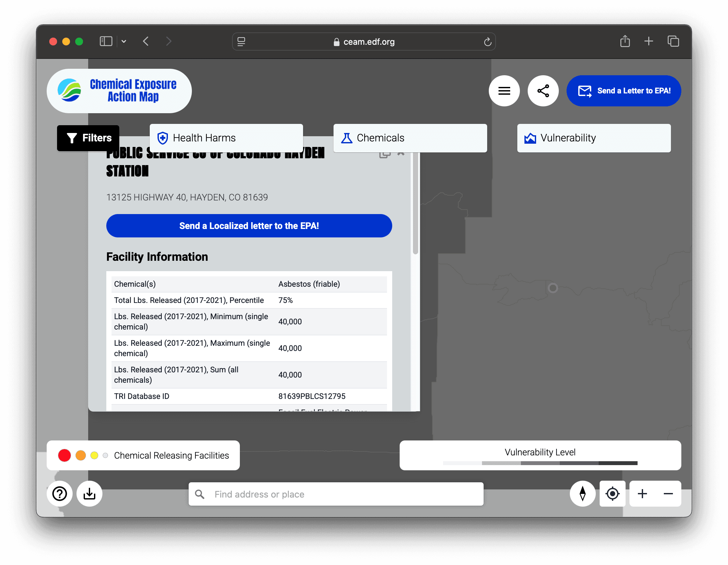Click the facility popup scrollbar
This screenshot has width=728, height=565.
(415, 203)
